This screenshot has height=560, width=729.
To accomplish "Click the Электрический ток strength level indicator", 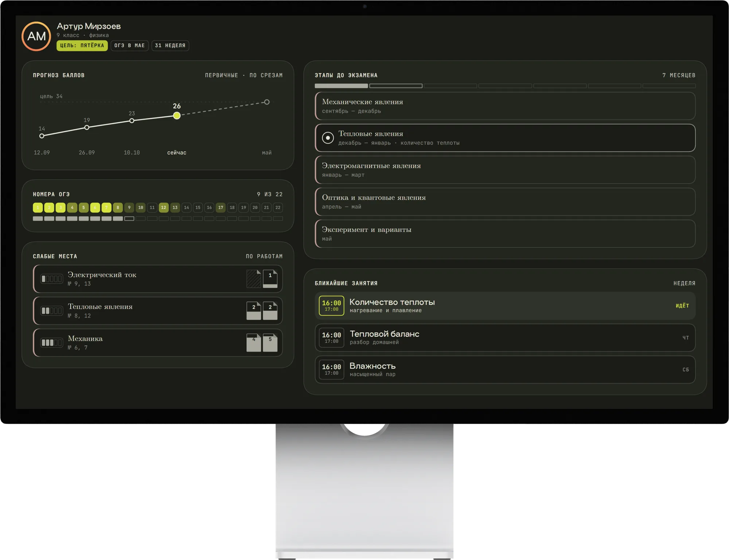I will click(51, 279).
